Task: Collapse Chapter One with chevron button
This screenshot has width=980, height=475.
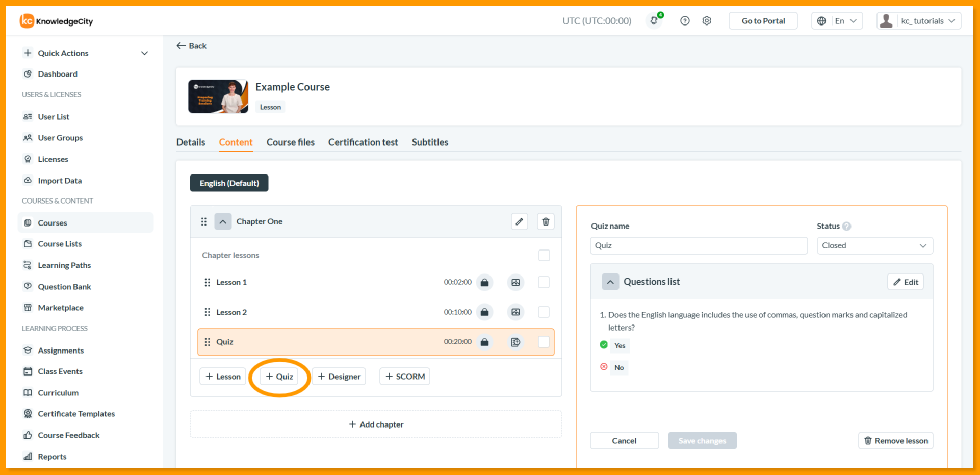Action: tap(223, 221)
